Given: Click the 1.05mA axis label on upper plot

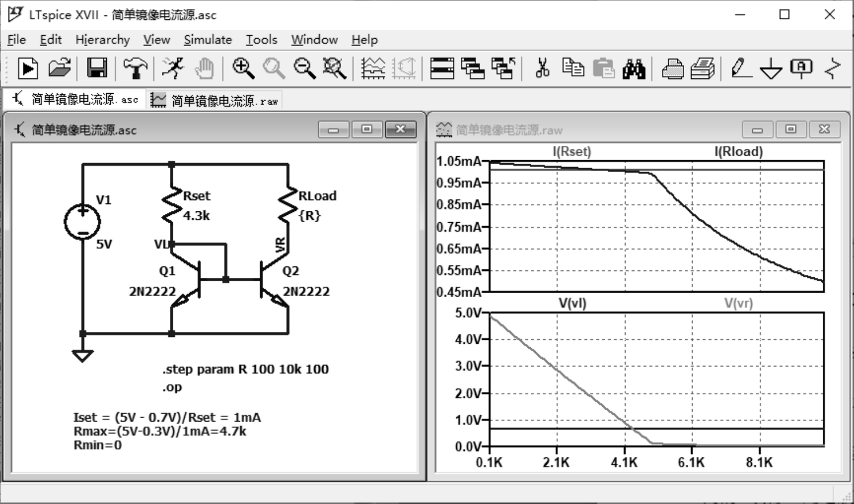Looking at the screenshot, I should (x=459, y=161).
